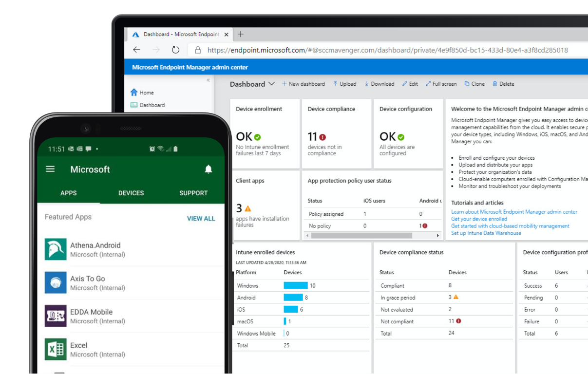Image resolution: width=588 pixels, height=374 pixels.
Task: Click VIEW ALL featured apps
Action: pyautogui.click(x=201, y=218)
